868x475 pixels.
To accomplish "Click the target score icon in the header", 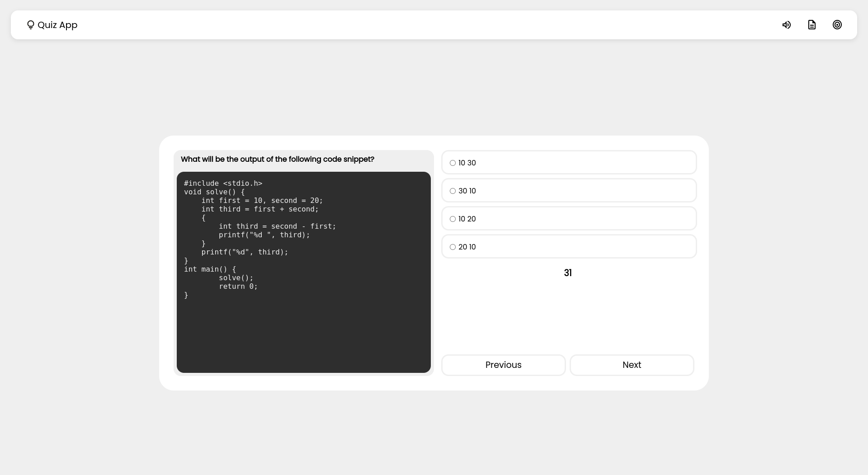I will [x=837, y=25].
